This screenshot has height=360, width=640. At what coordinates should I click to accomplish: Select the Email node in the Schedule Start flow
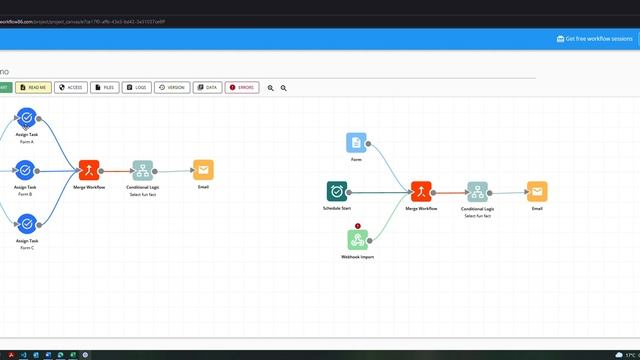tap(537, 191)
